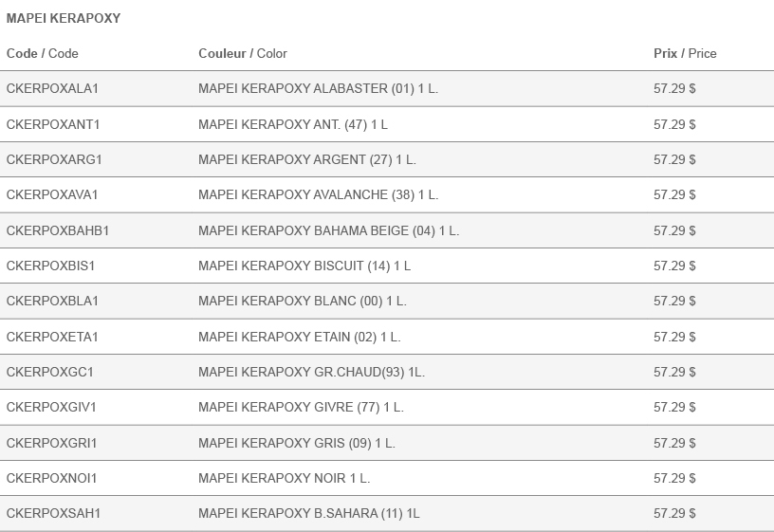Screen dimensions: 774x532
Task: Select the CKERPOXALA1 product code
Action: pos(52,89)
